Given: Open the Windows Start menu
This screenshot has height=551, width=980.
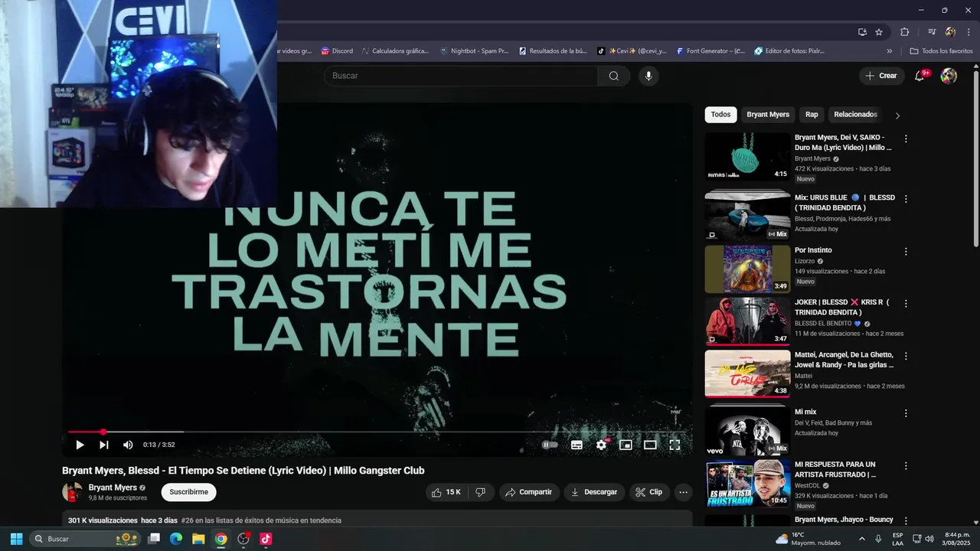Looking at the screenshot, I should [x=16, y=539].
